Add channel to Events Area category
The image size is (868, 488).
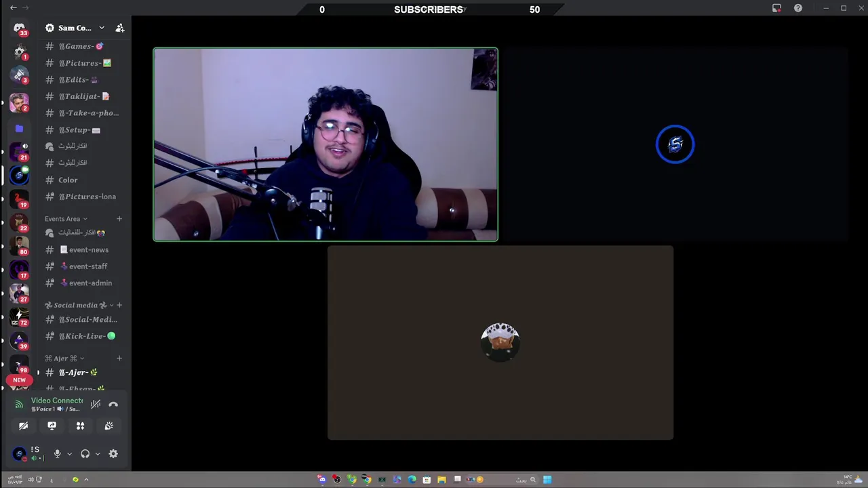[119, 219]
